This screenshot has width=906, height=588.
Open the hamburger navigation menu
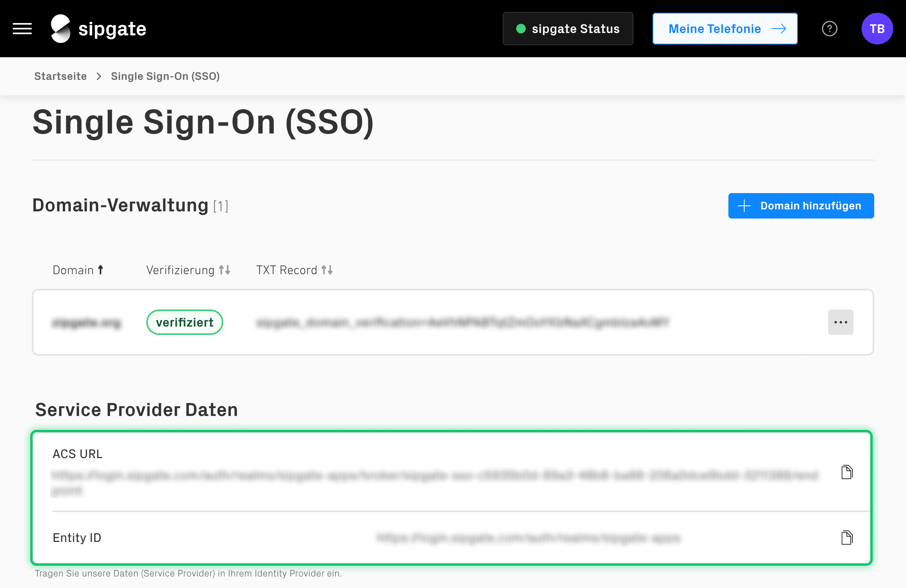point(22,29)
